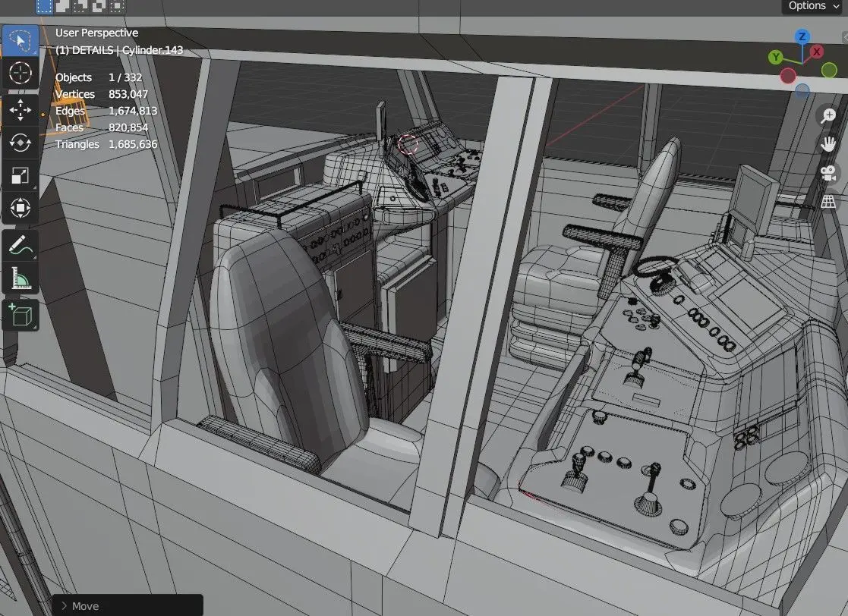This screenshot has height=616, width=848.
Task: Activate the Annotate pencil tool
Action: (20, 245)
